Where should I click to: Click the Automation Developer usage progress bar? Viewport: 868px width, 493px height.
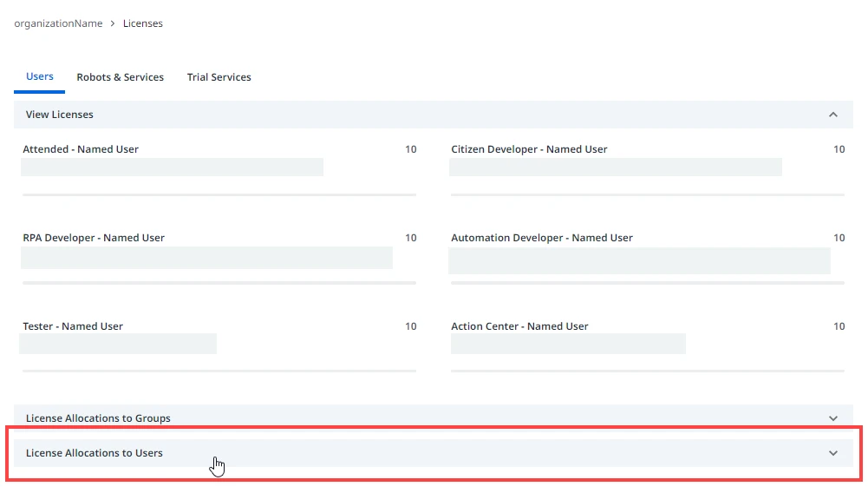648,283
